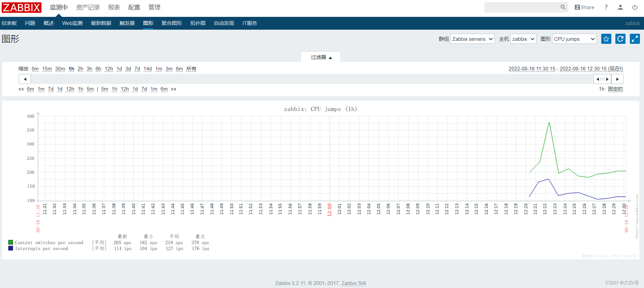
Task: Click the left arrow of time scrollbar
Action: pyautogui.click(x=25, y=79)
